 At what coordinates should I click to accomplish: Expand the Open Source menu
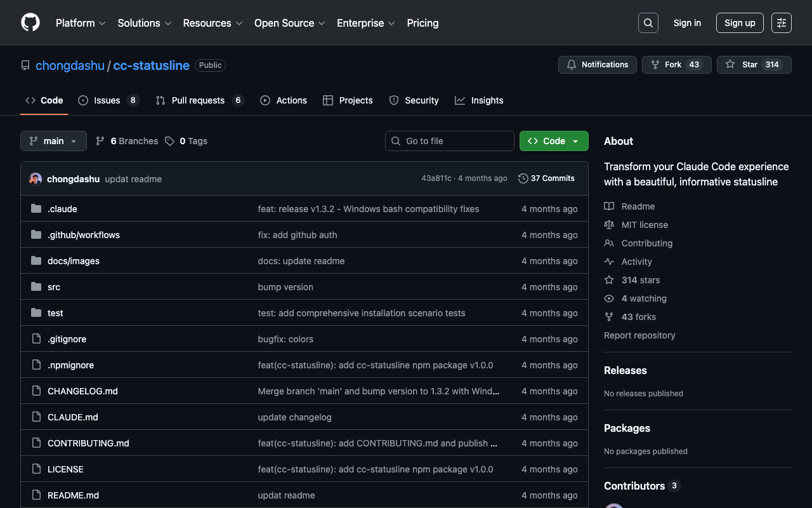289,23
